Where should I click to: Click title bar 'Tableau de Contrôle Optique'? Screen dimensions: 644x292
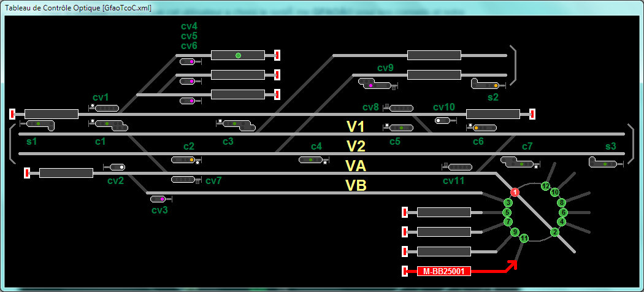coord(77,8)
